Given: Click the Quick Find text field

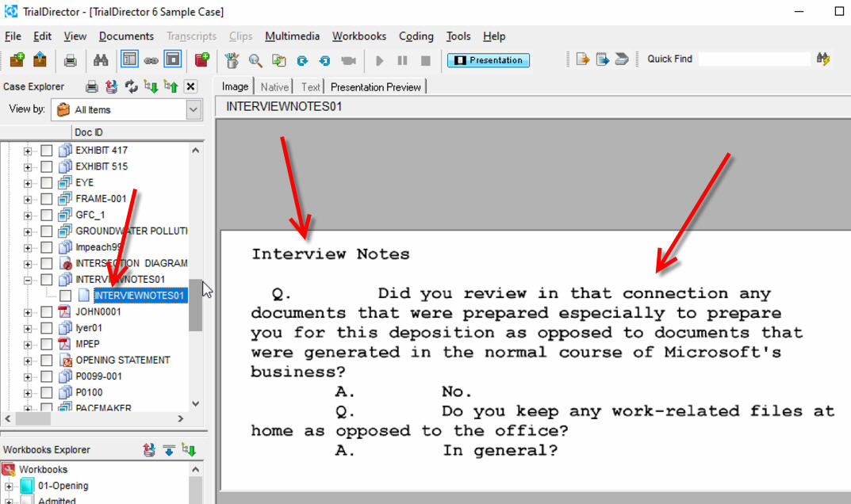Looking at the screenshot, I should coord(754,59).
